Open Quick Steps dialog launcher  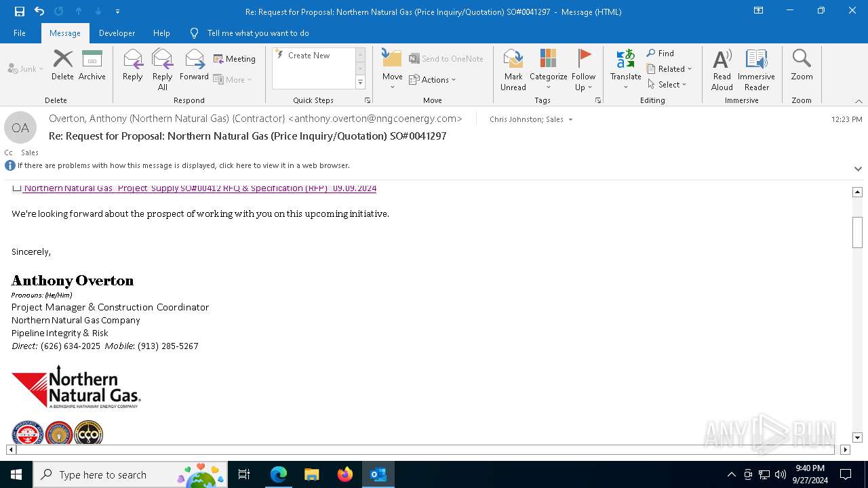point(368,100)
